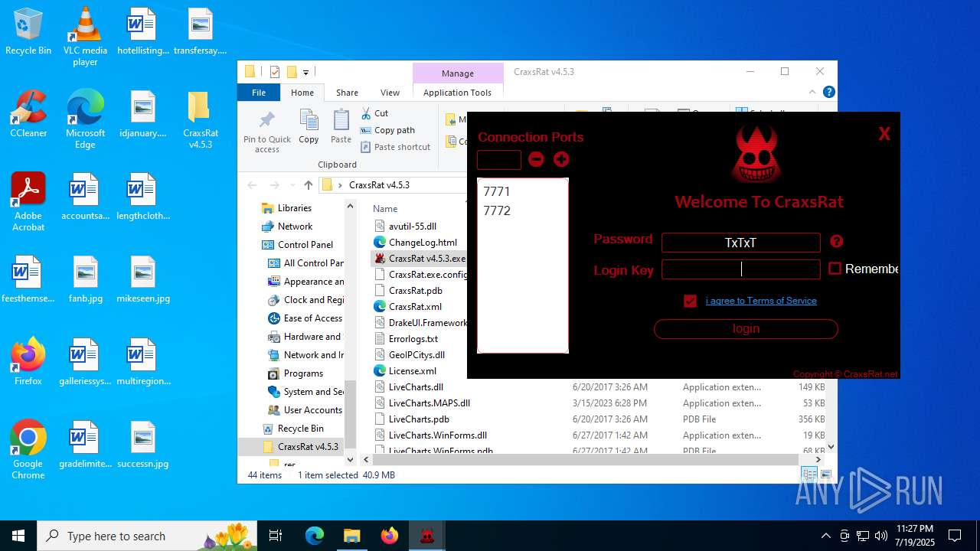Switch to the View ribbon tab
Image resolution: width=980 pixels, height=551 pixels.
[390, 93]
